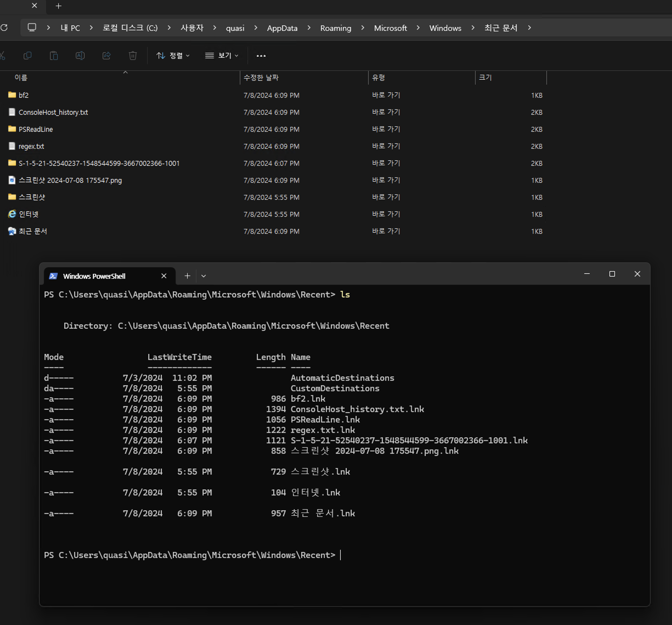
Task: Click the This PC monitor icon
Action: [x=32, y=28]
